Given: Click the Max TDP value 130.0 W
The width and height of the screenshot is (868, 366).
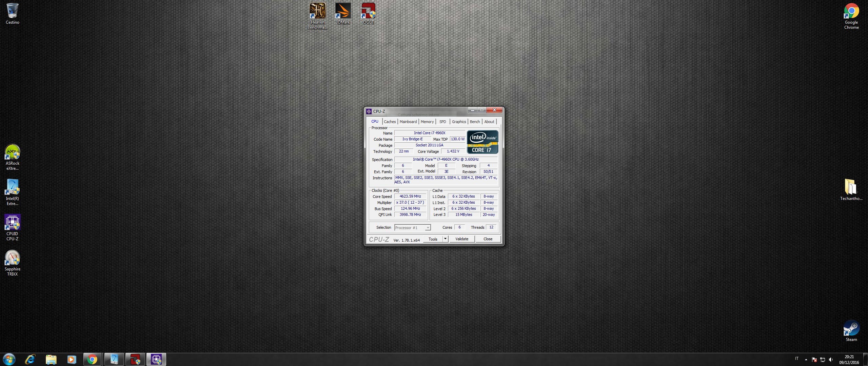Looking at the screenshot, I should [x=458, y=139].
